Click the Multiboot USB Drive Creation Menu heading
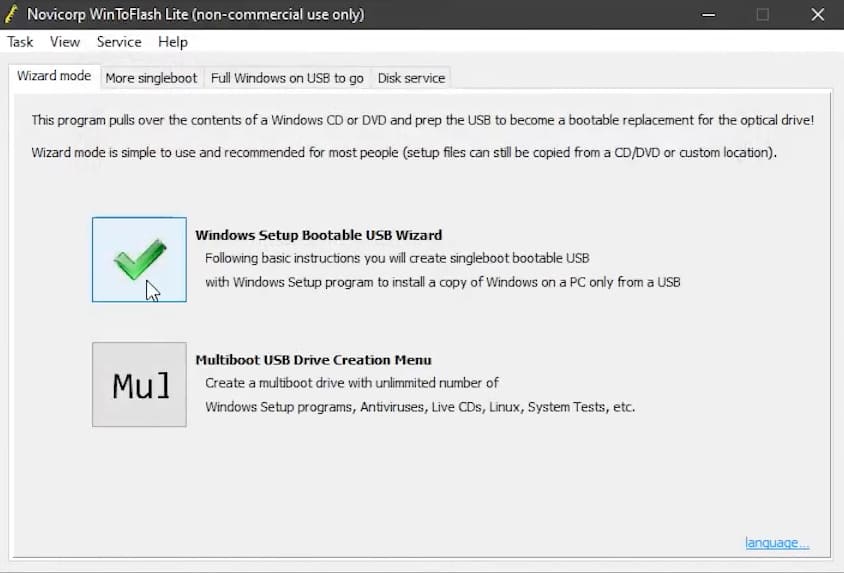The height and width of the screenshot is (573, 844). click(x=313, y=360)
